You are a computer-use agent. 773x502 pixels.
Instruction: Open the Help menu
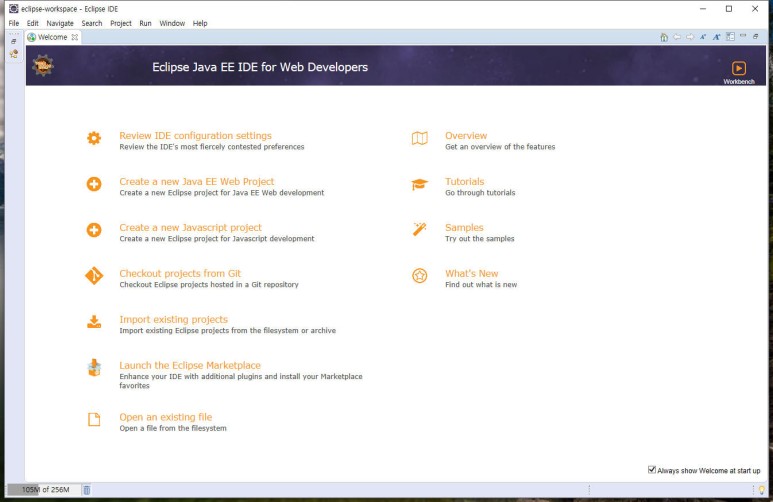click(200, 23)
